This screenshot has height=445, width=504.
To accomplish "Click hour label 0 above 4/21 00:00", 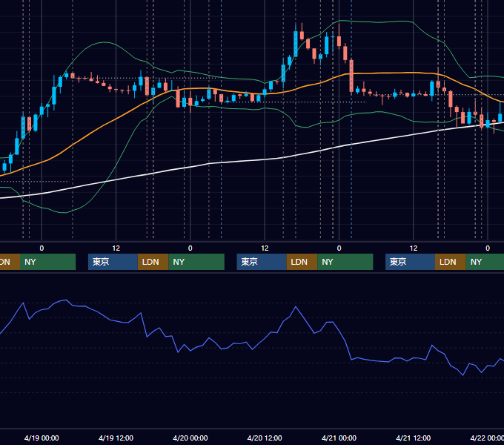I will pos(339,248).
